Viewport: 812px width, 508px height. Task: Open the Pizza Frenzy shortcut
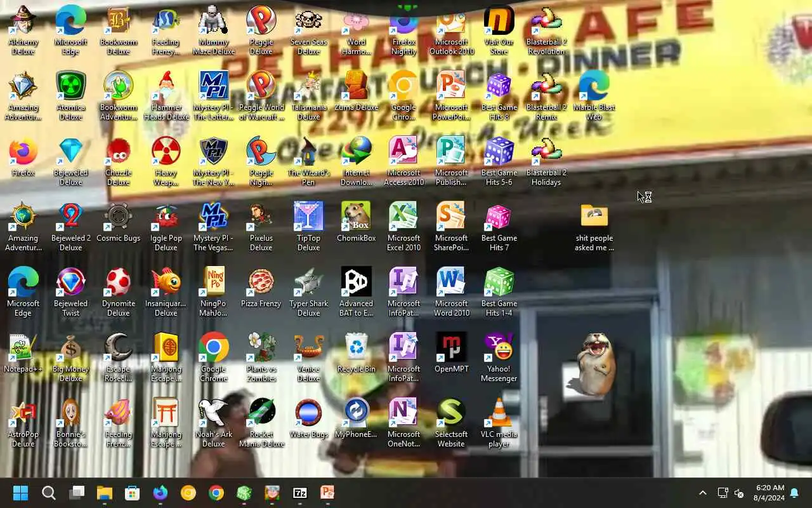261,288
